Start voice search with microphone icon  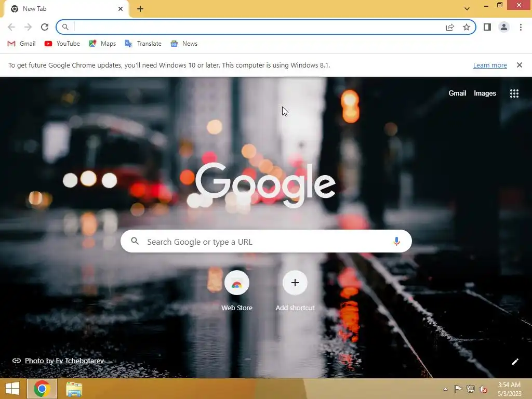pyautogui.click(x=396, y=241)
